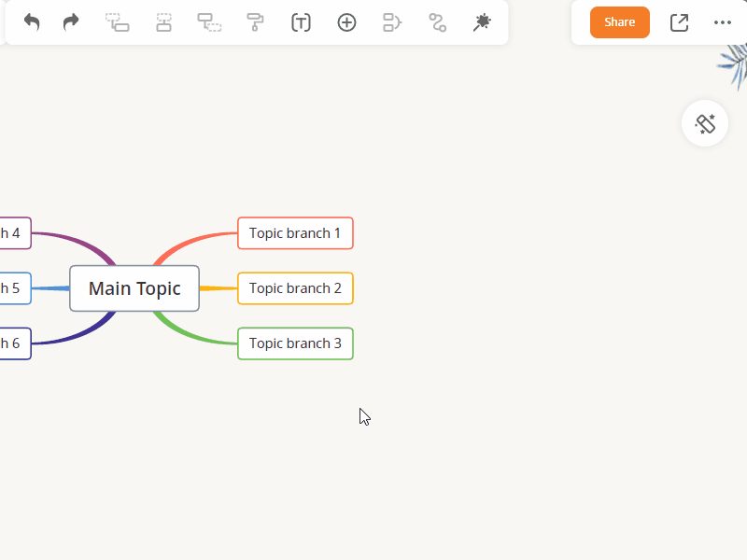Open the insert plus-circle menu
Screen dimensions: 747x560
[x=346, y=22]
